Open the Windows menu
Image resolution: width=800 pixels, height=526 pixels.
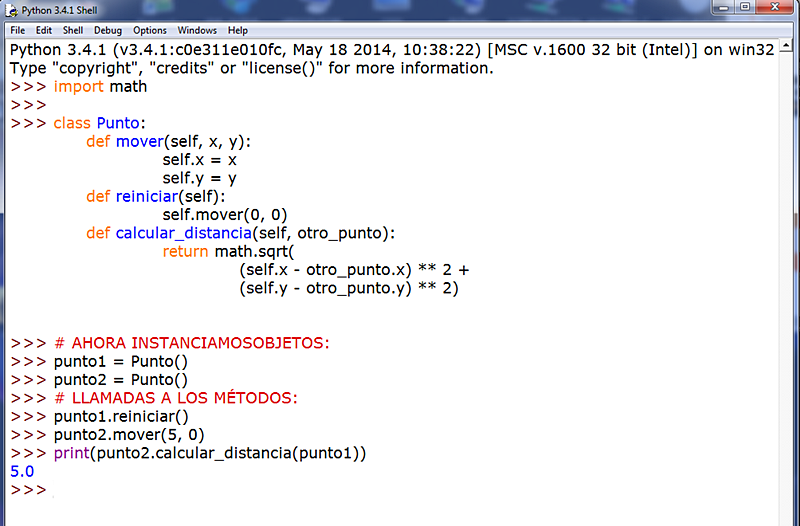pyautogui.click(x=197, y=31)
